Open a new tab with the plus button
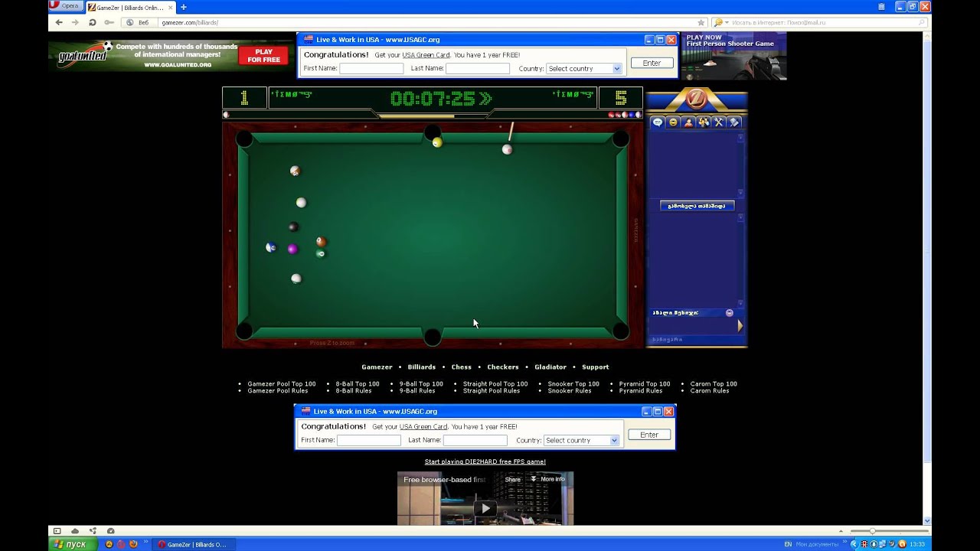This screenshot has height=551, width=980. (183, 7)
